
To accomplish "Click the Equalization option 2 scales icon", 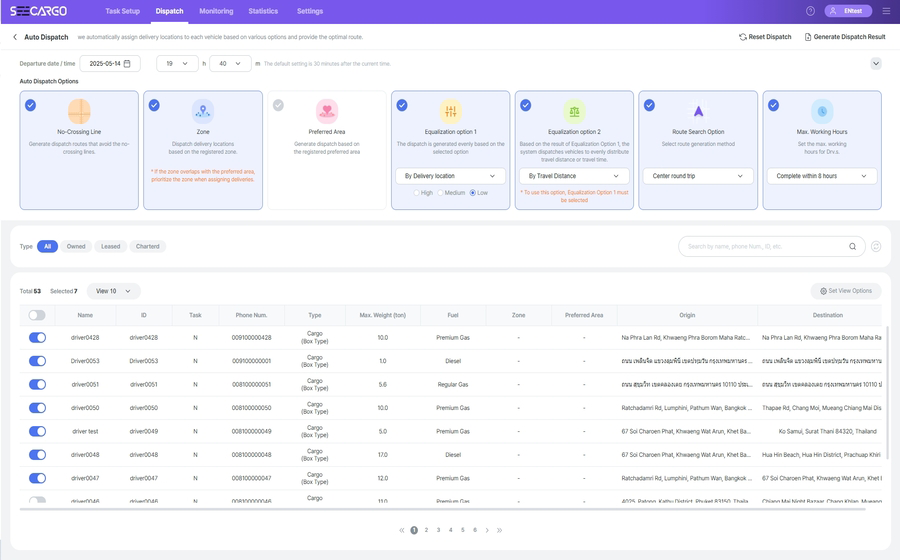I will pos(574,111).
